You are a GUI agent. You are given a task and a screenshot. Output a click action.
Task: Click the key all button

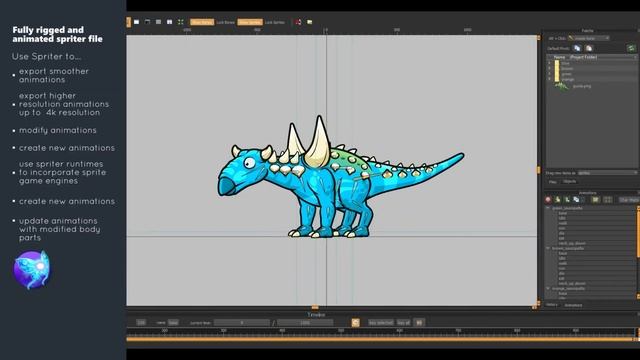click(x=403, y=322)
